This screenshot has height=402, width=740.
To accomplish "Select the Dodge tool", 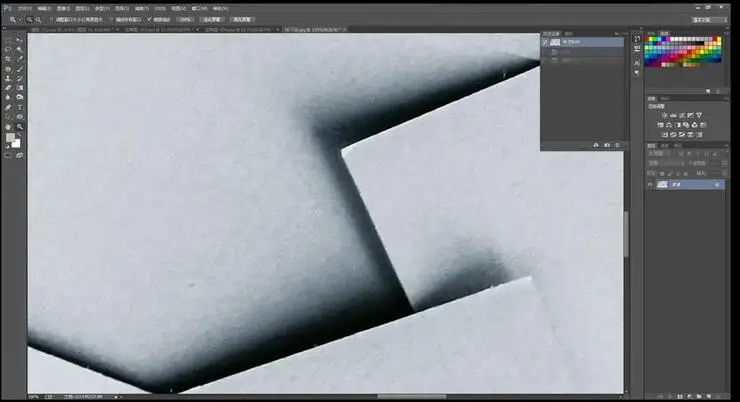I will tap(19, 97).
